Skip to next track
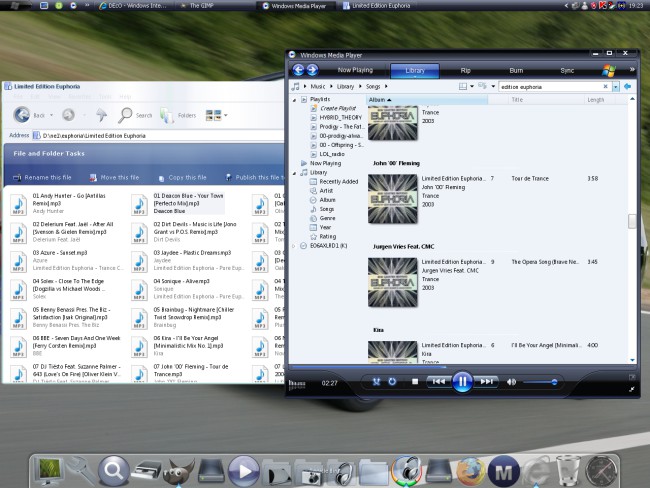Screen dimensions: 650x488 [x=487, y=381]
